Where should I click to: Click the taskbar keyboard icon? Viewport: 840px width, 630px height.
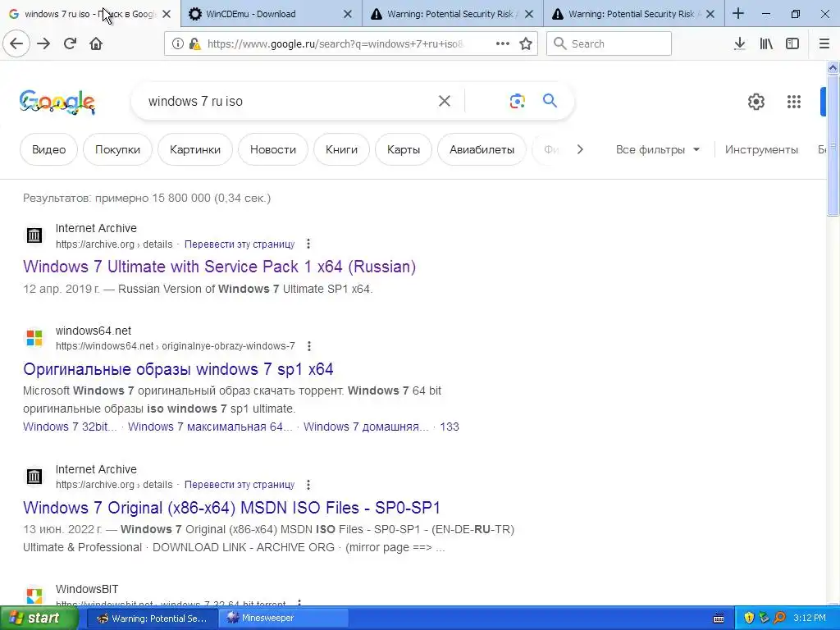point(719,619)
